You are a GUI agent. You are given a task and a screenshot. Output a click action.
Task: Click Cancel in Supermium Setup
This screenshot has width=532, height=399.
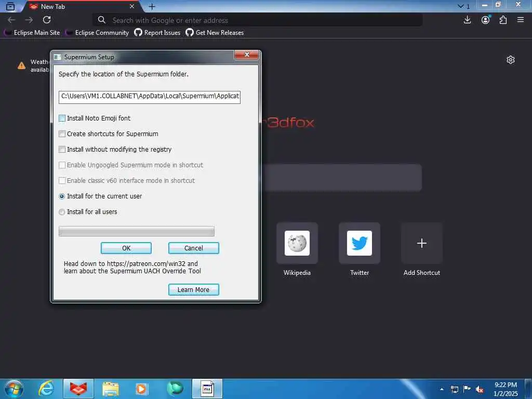(194, 248)
